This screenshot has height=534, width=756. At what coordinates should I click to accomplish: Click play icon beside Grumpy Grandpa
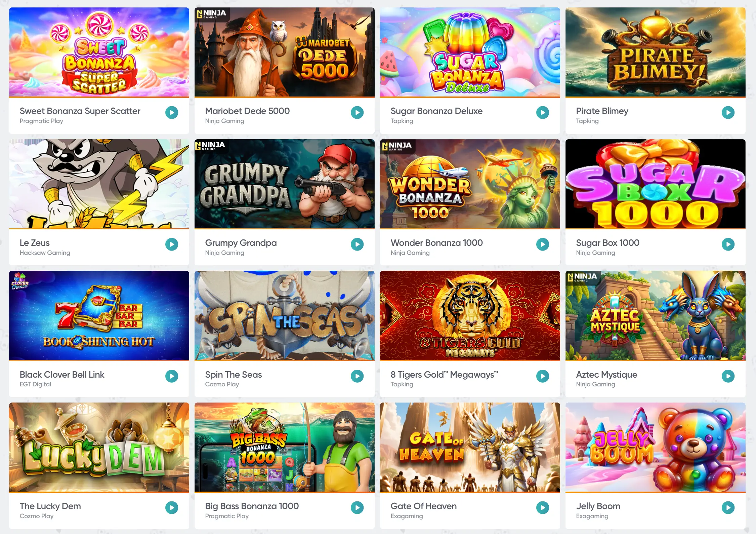point(357,244)
